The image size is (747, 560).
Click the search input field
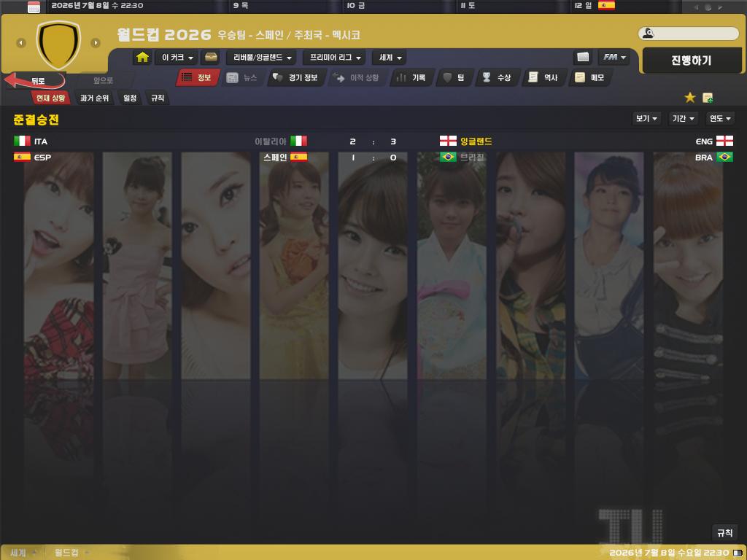tap(694, 34)
